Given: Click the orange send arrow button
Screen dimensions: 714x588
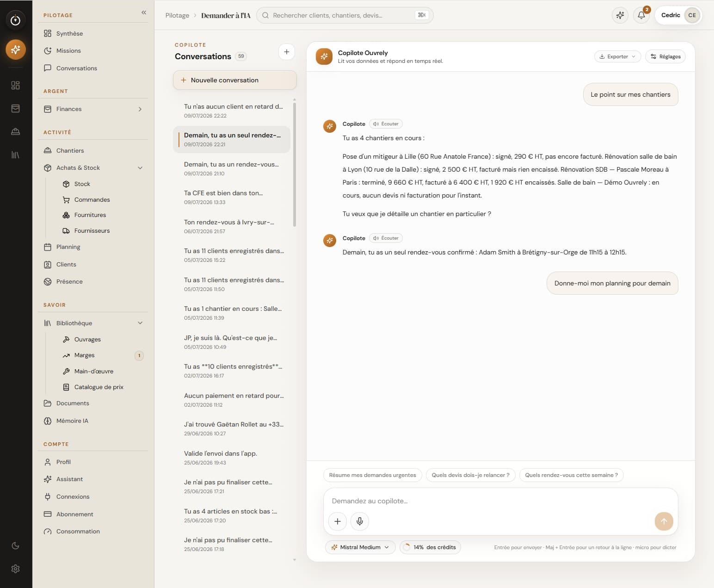Looking at the screenshot, I should click(664, 521).
